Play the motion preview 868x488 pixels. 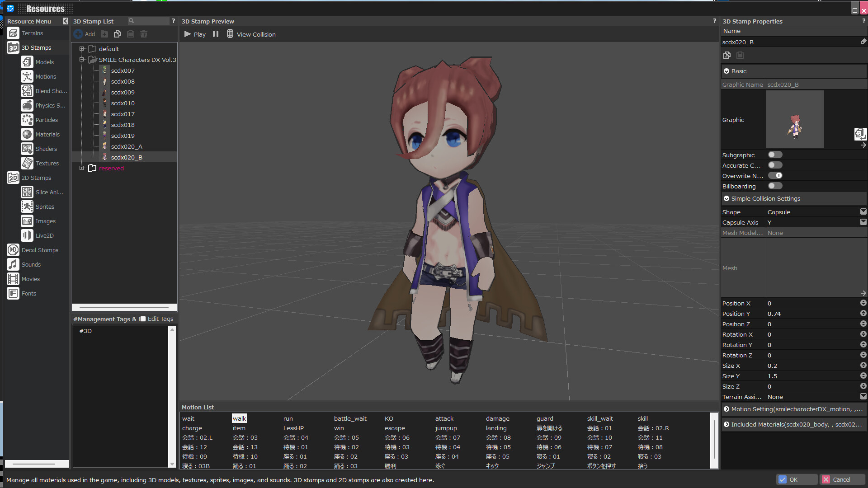point(195,34)
